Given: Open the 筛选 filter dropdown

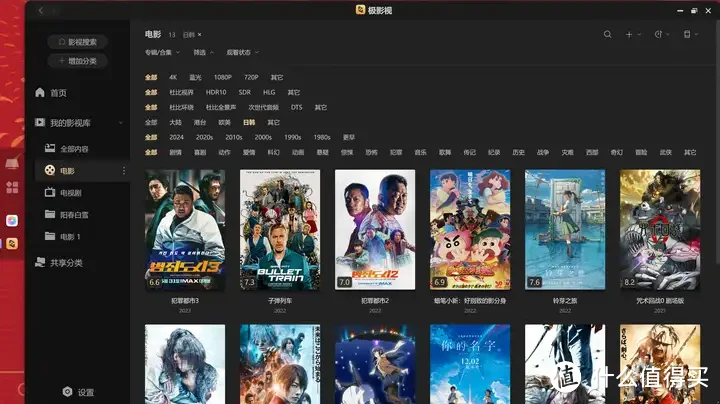Looking at the screenshot, I should tap(203, 52).
